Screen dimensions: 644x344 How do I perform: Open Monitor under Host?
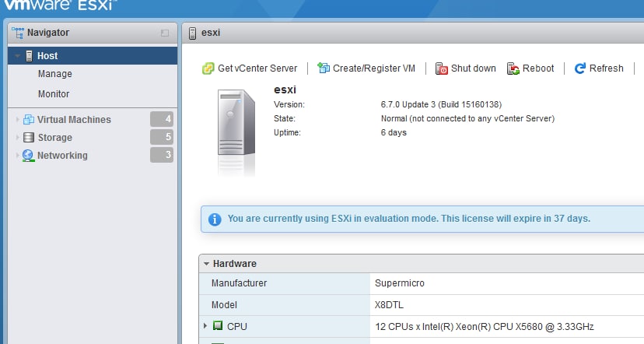pos(54,94)
